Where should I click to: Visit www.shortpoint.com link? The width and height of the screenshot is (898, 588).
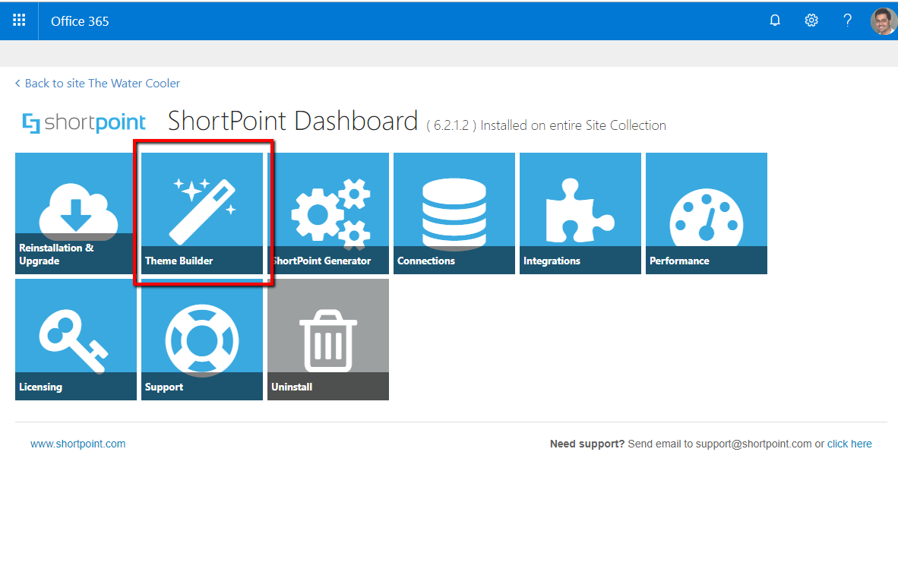pyautogui.click(x=78, y=444)
